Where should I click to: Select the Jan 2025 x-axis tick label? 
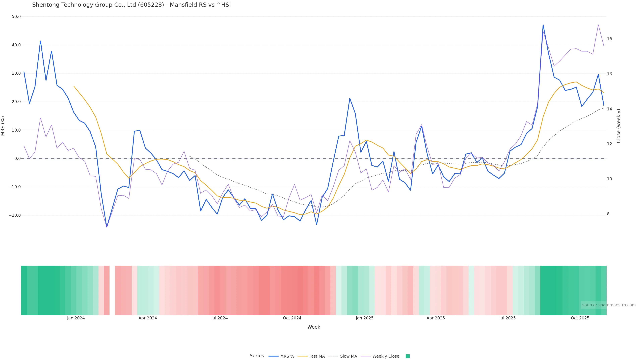[364, 318]
